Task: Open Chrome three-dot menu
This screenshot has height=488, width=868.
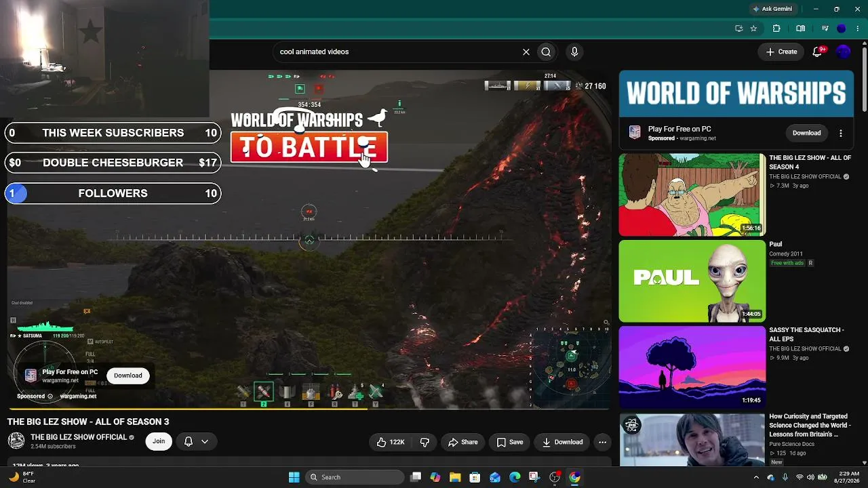Action: point(858,28)
